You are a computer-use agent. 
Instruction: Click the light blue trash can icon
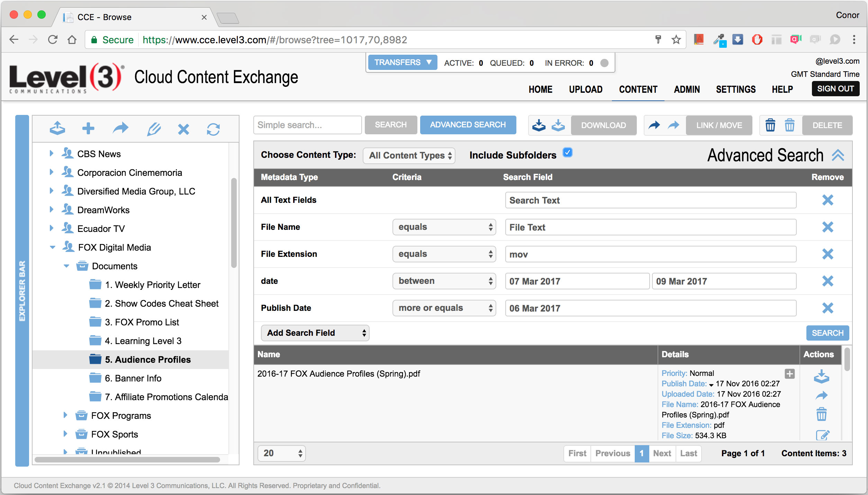[789, 125]
